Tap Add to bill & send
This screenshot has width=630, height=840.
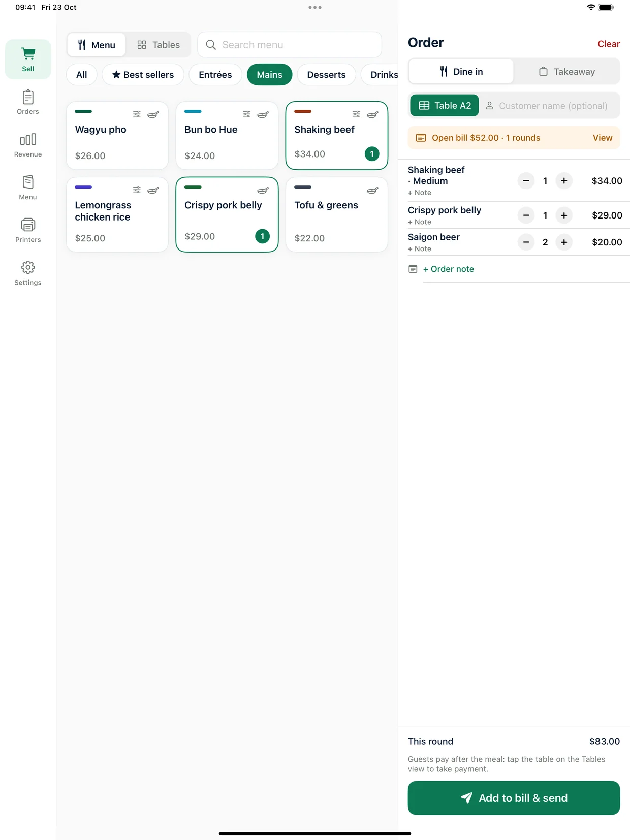pos(514,798)
